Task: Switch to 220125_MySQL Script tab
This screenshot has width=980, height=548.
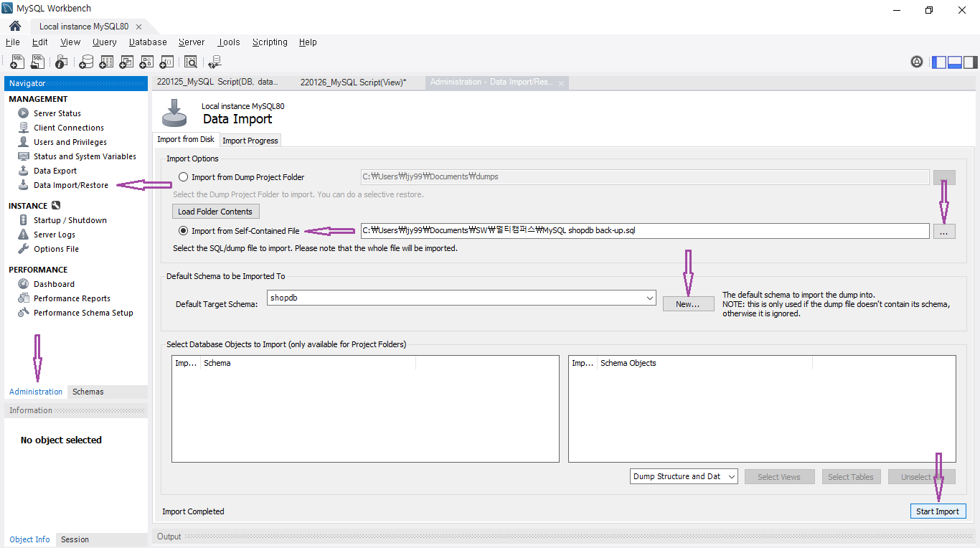Action: [x=217, y=82]
